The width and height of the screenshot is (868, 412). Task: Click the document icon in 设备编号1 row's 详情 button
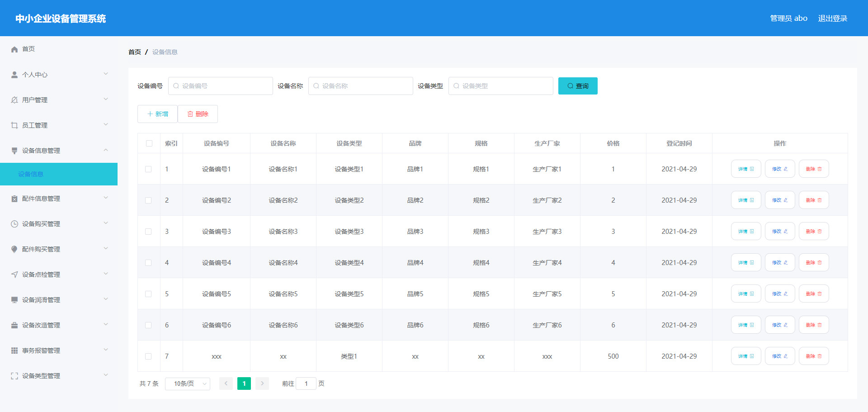(x=752, y=169)
